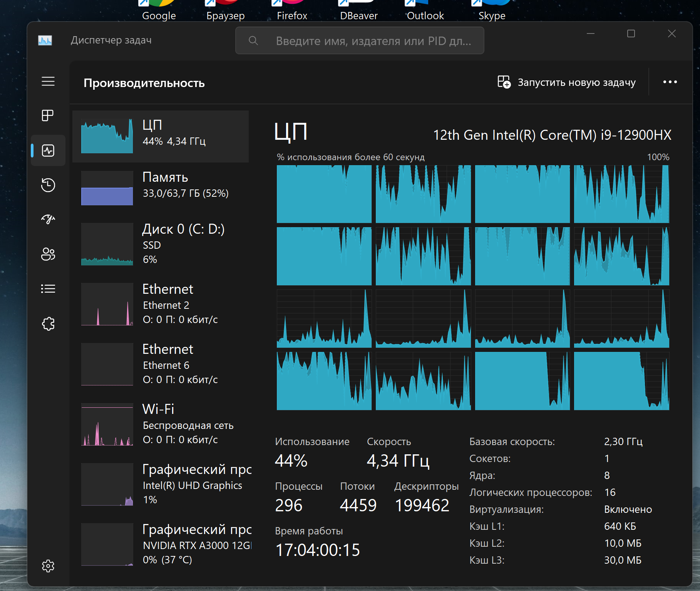Open the three-dots more options menu

[x=670, y=82]
